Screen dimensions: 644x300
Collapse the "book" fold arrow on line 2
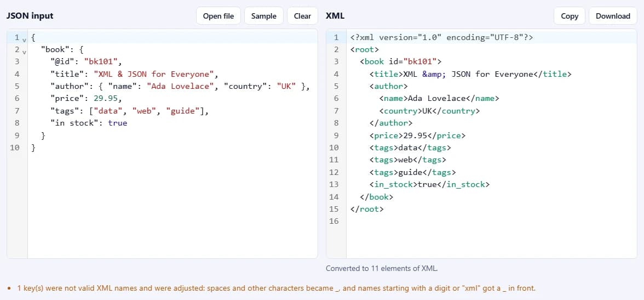[x=24, y=52]
